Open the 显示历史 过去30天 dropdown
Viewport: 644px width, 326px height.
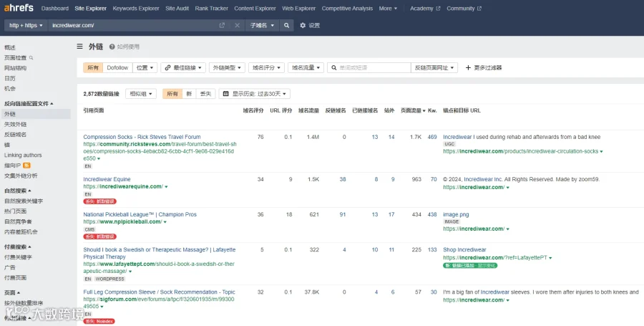[x=254, y=94]
